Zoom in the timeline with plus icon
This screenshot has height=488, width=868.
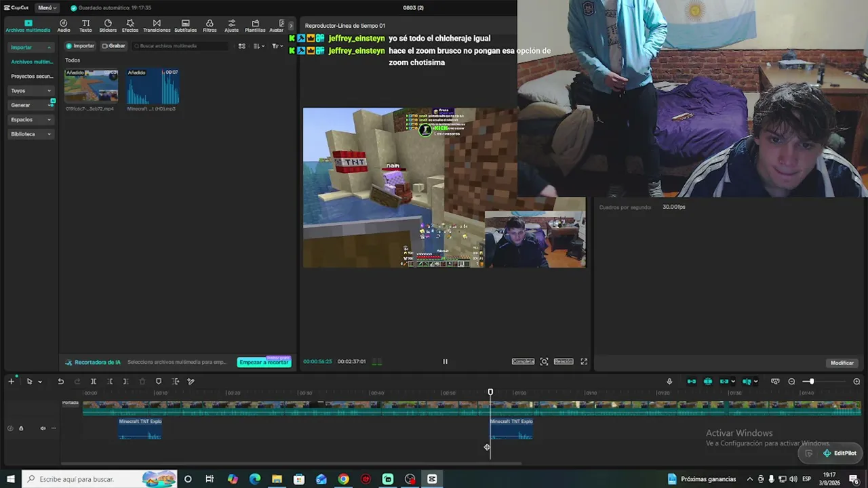point(856,382)
